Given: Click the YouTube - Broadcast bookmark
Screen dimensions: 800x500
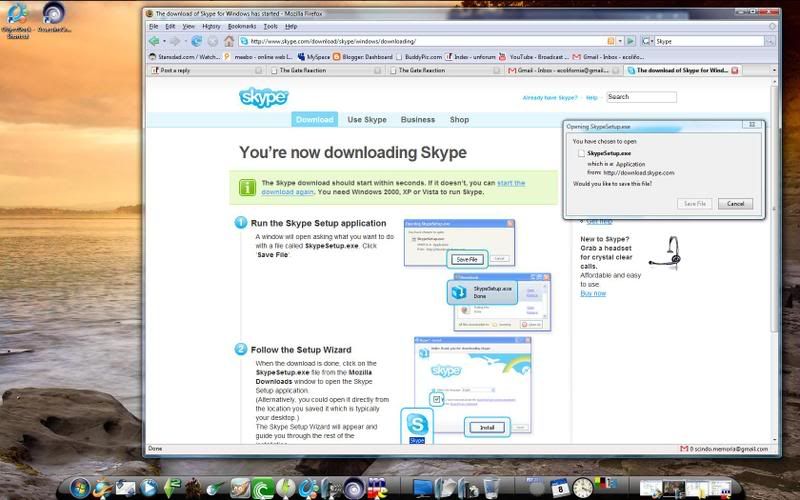Looking at the screenshot, I should click(x=534, y=57).
